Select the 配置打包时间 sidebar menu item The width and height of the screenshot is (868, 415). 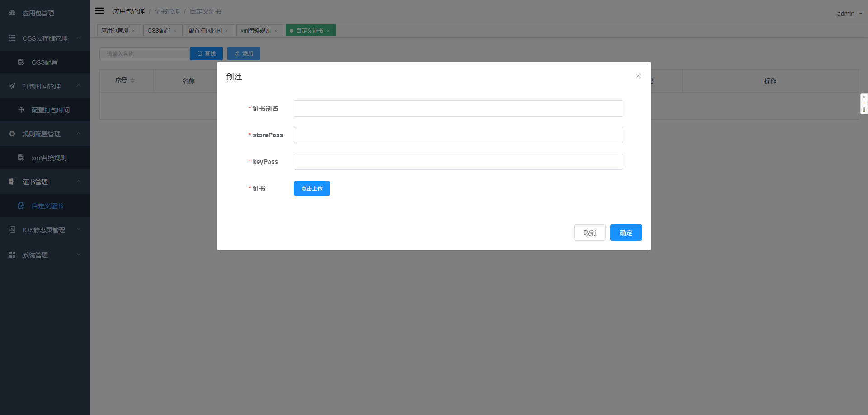point(50,110)
